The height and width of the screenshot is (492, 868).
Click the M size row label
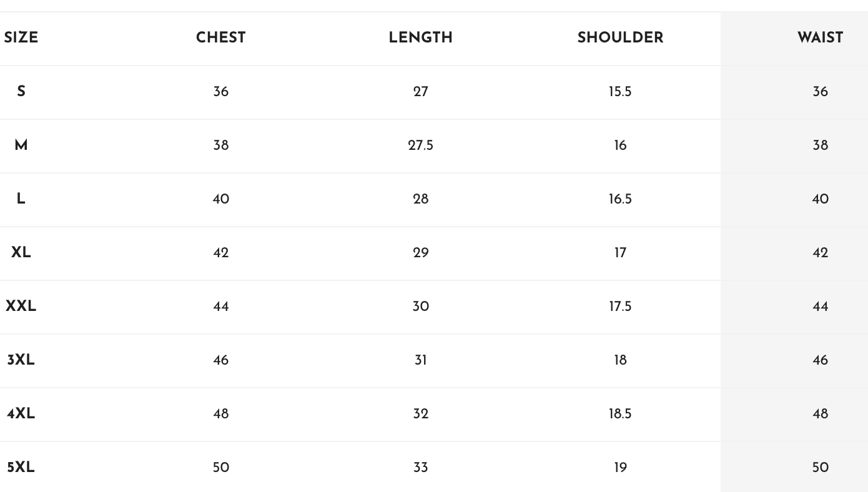coord(21,145)
